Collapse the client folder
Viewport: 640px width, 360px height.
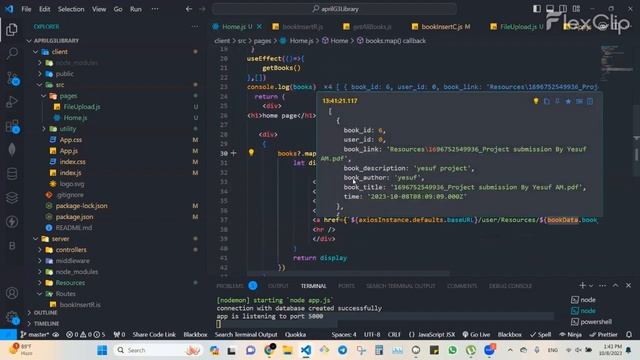tap(36, 52)
